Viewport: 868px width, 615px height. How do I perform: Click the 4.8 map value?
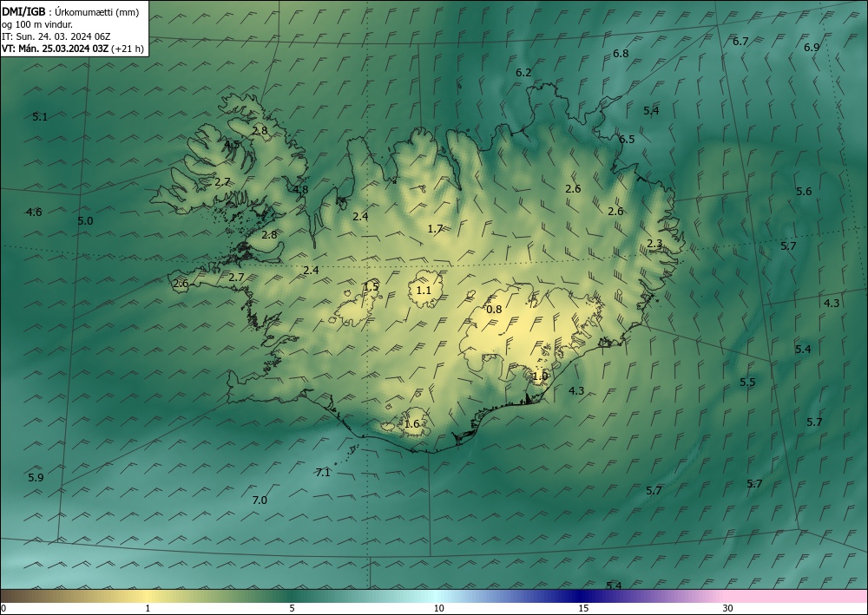point(300,190)
